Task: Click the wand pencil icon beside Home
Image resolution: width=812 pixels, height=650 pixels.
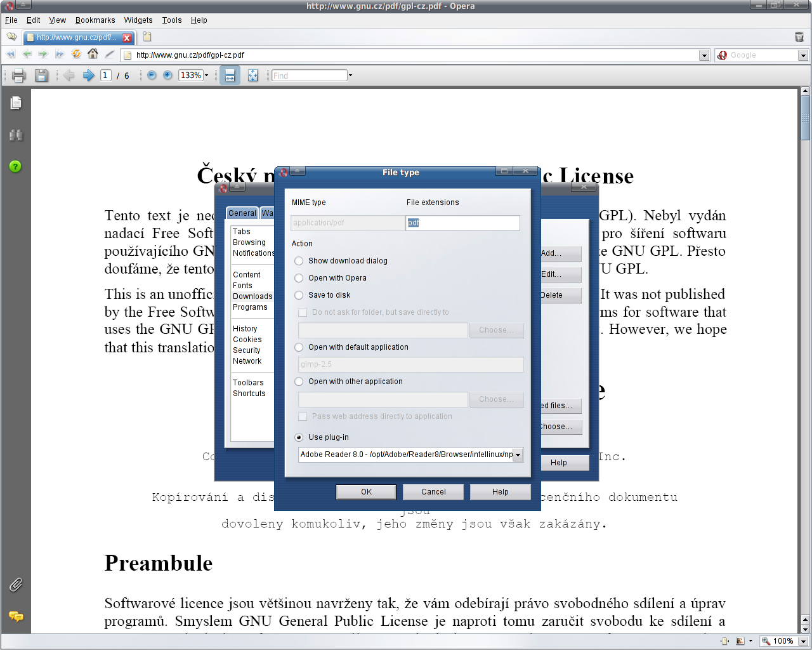Action: coord(109,55)
